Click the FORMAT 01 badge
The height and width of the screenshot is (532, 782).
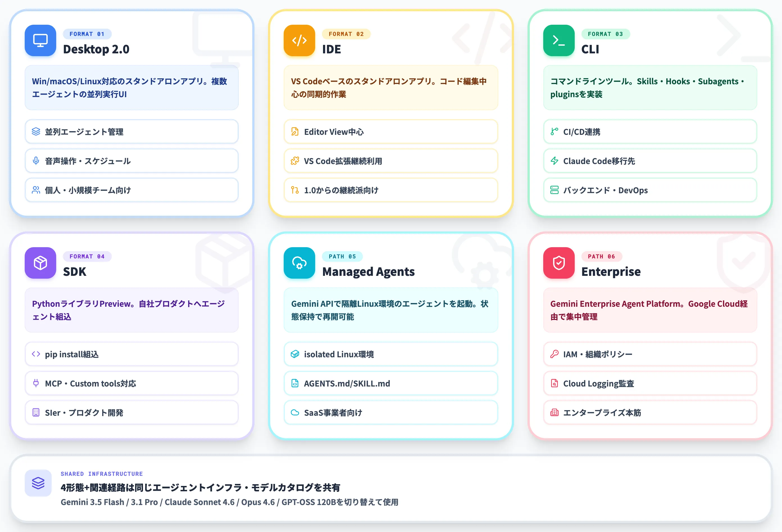[x=87, y=34]
